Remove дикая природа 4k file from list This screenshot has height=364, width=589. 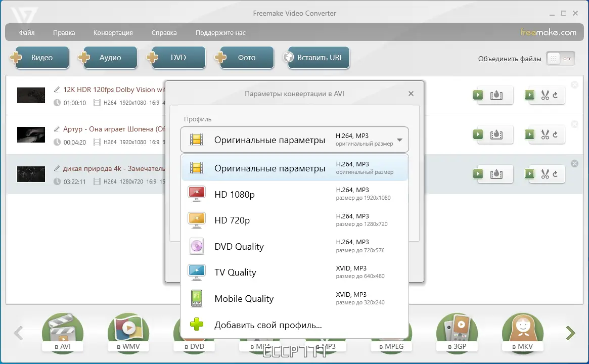pos(574,163)
